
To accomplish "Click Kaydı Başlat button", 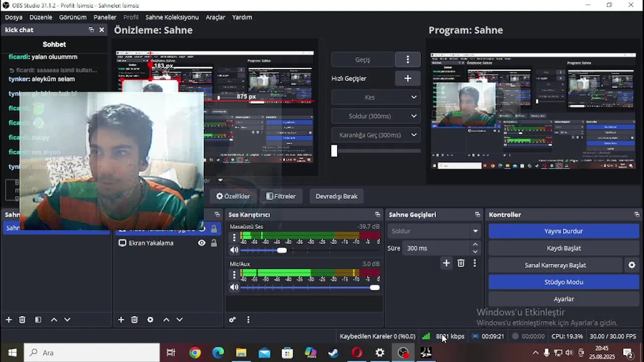I will tap(563, 248).
